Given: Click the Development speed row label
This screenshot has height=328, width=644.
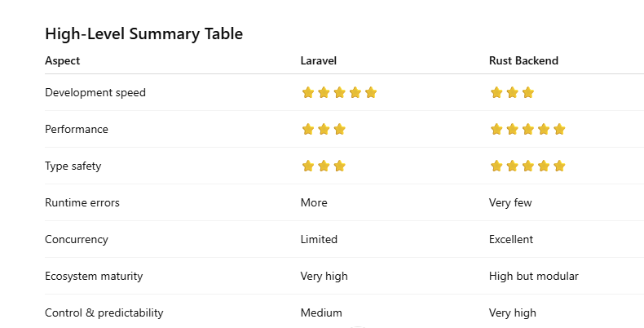Looking at the screenshot, I should tap(95, 93).
